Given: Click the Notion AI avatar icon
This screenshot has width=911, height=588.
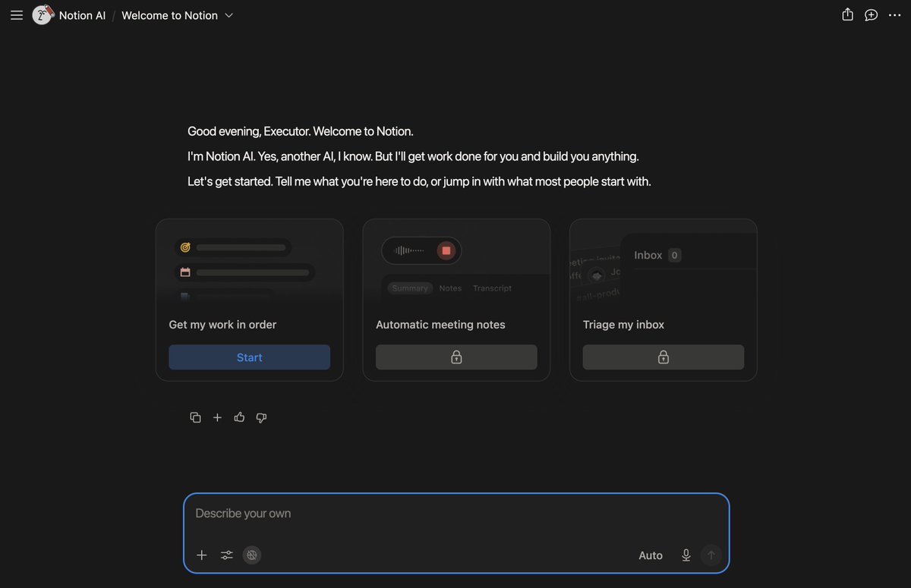Looking at the screenshot, I should [x=43, y=14].
